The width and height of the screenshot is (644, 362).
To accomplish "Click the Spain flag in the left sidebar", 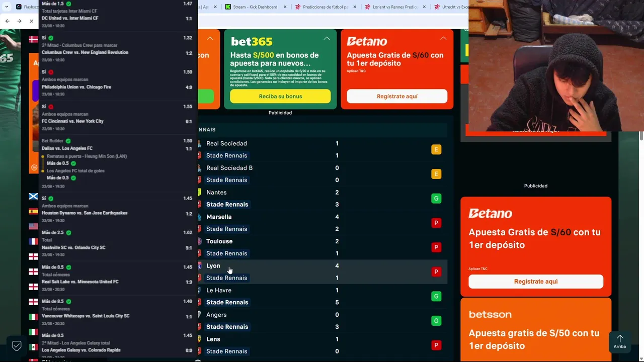I will pyautogui.click(x=33, y=211).
